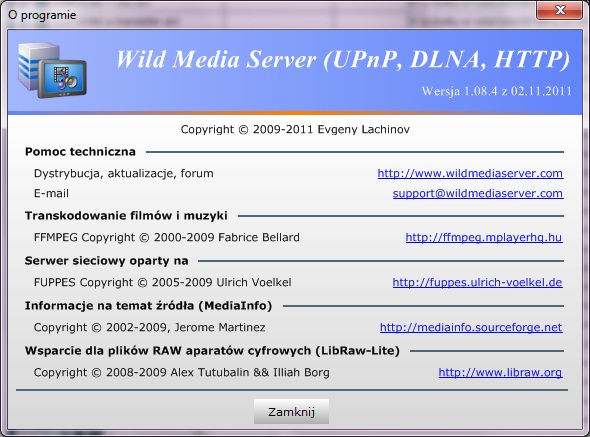This screenshot has width=590, height=437.
Task: Click the Wild Media Server title heading
Action: (x=343, y=59)
